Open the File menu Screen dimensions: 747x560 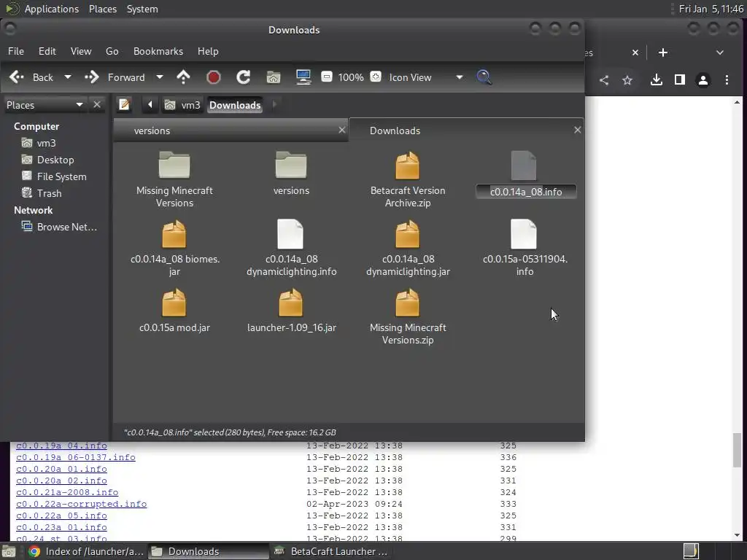(16, 51)
